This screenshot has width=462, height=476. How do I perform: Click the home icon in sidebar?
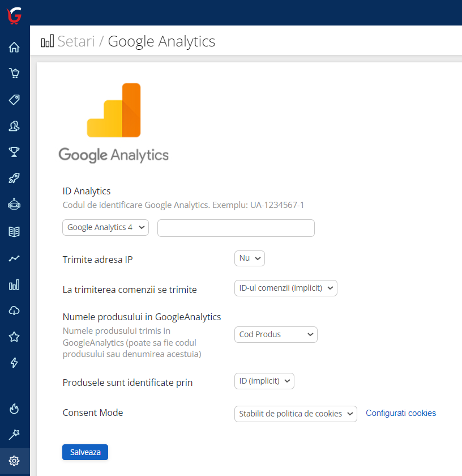tap(14, 48)
